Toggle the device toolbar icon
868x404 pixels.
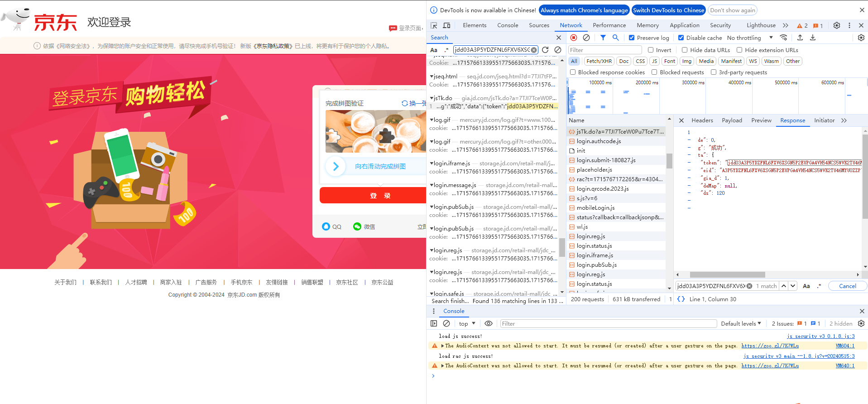pyautogui.click(x=446, y=25)
